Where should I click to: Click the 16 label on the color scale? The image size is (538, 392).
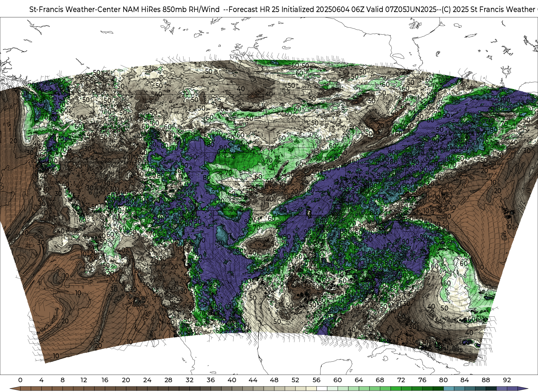[x=105, y=380]
